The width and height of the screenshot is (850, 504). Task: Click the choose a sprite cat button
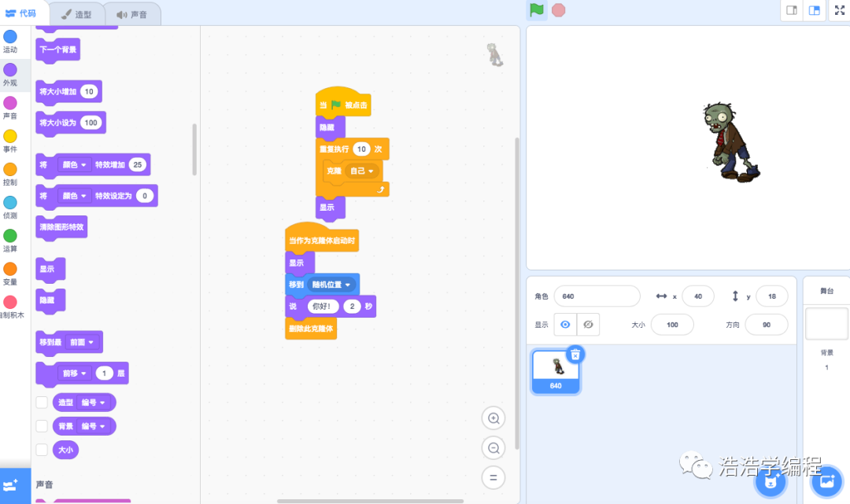[x=771, y=482]
